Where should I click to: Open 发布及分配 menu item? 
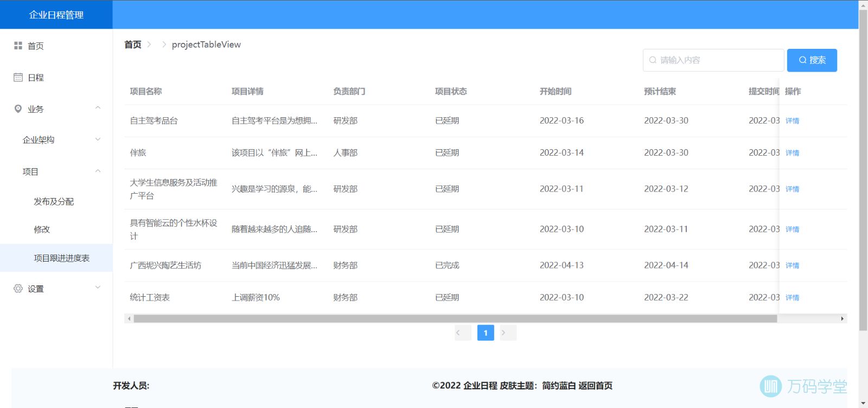point(54,201)
